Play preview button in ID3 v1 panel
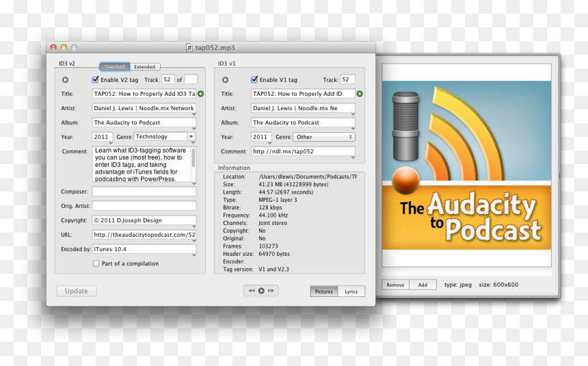588x366 pixels. coord(225,79)
